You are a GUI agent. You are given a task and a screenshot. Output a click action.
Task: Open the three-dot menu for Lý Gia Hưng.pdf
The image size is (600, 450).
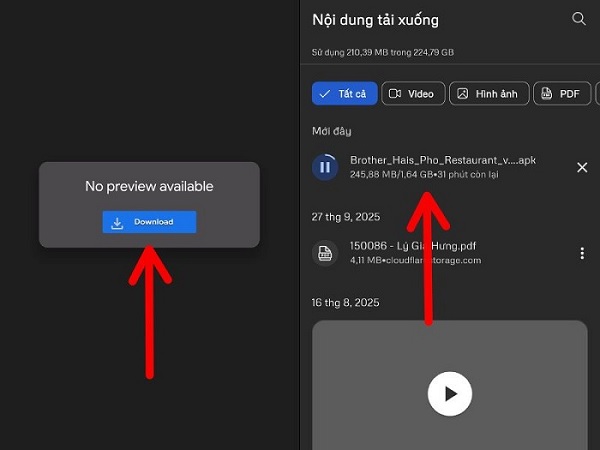pos(582,253)
